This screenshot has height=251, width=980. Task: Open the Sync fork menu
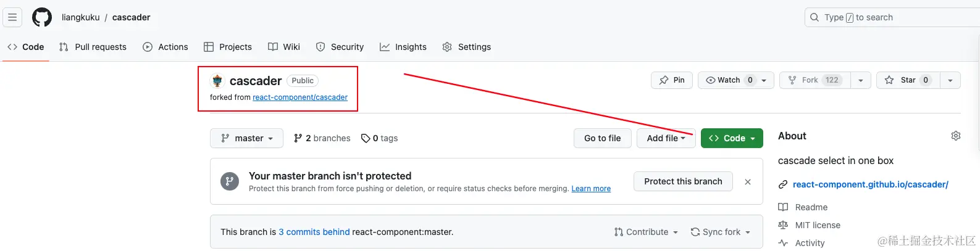[720, 232]
